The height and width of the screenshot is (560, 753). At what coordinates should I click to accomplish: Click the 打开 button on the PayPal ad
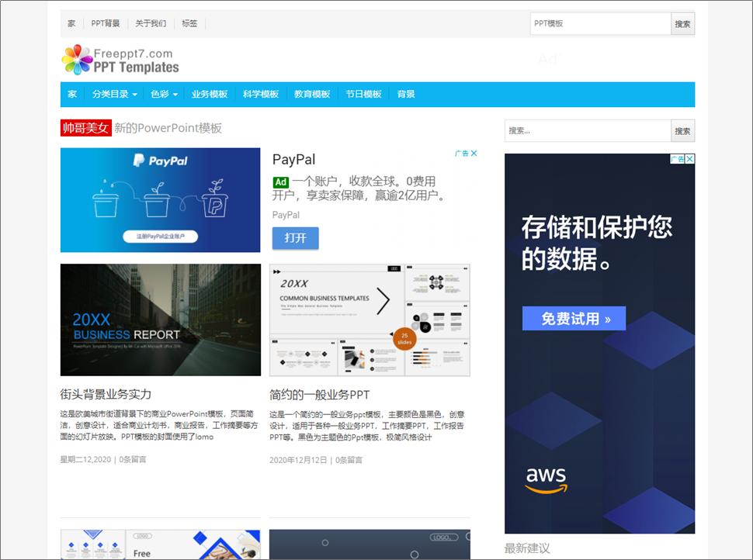(x=294, y=239)
